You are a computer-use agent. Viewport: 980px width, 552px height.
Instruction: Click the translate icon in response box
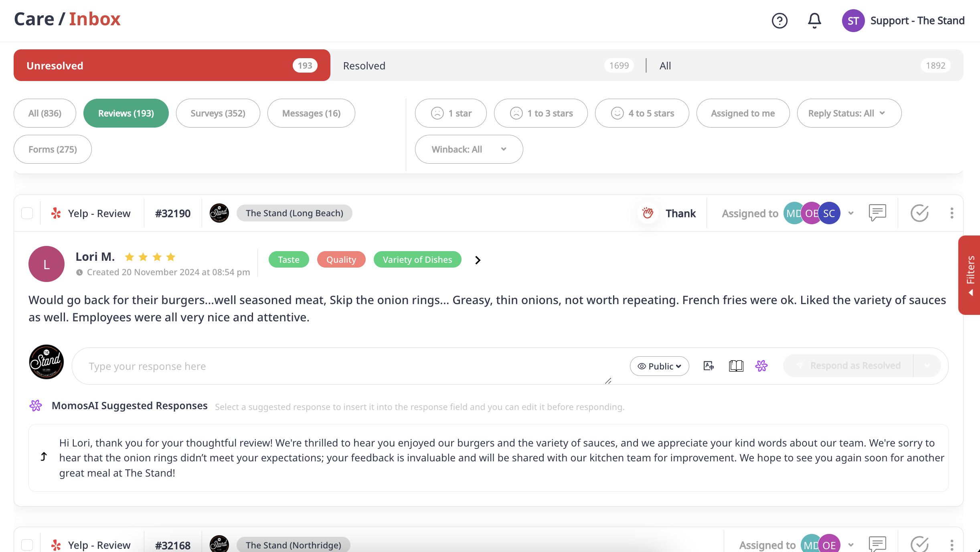[709, 366]
